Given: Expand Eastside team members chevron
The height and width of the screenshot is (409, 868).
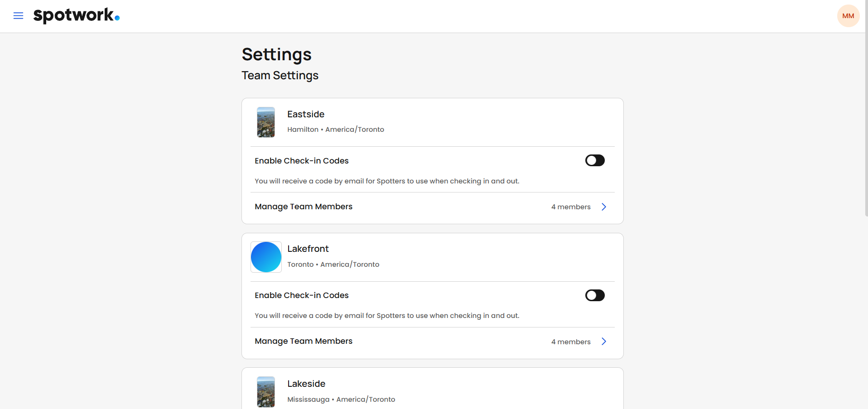Looking at the screenshot, I should (x=603, y=207).
